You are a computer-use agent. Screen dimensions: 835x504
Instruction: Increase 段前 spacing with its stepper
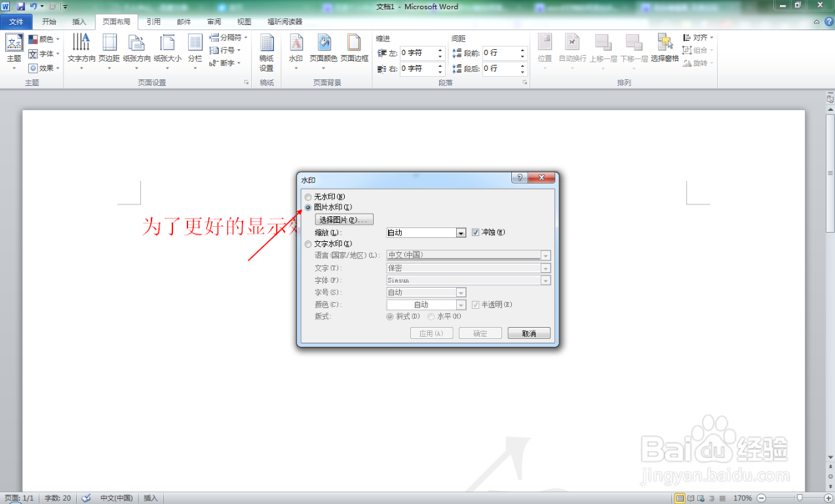[x=524, y=49]
